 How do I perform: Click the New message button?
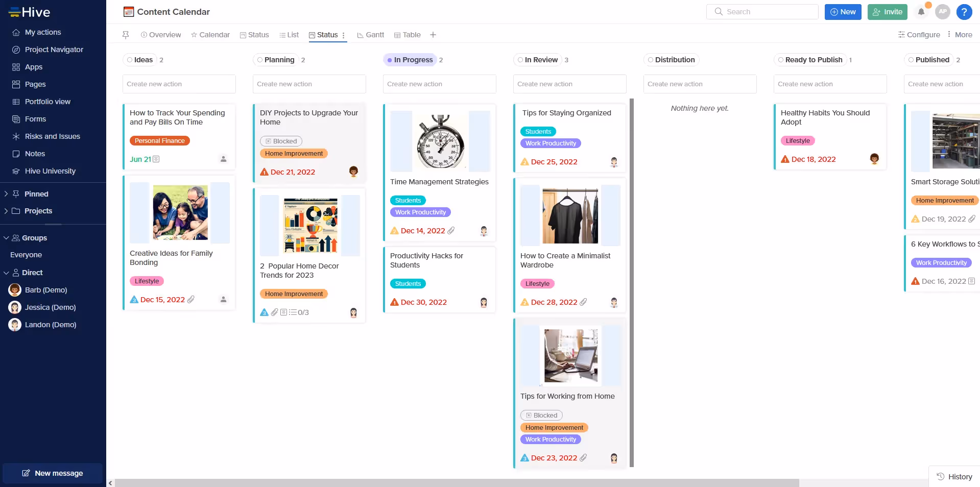53,473
